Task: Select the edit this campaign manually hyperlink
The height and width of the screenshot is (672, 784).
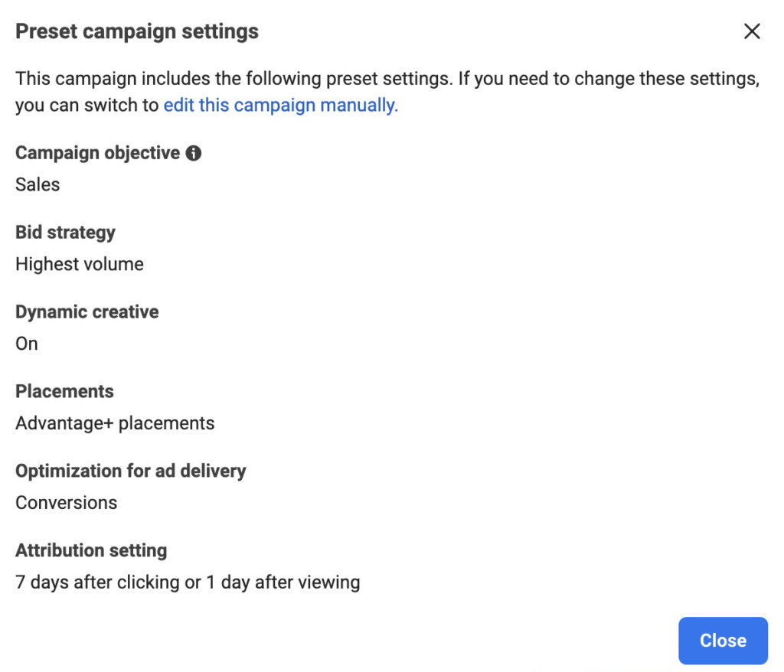Action: point(279,105)
